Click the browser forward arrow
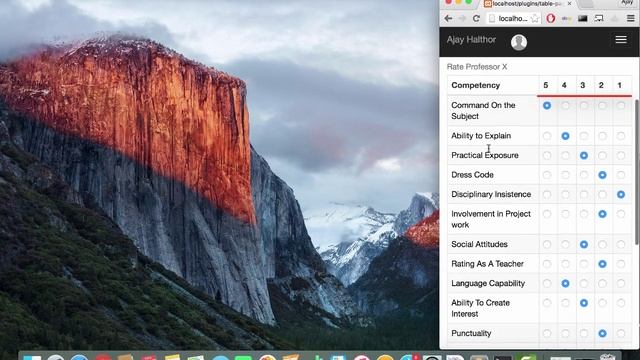The height and width of the screenshot is (360, 640). [x=462, y=18]
